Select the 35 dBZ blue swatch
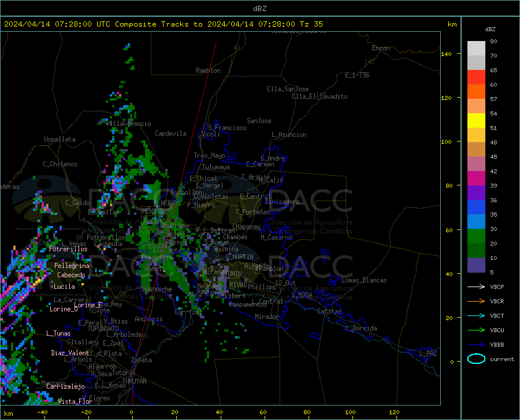 point(476,222)
